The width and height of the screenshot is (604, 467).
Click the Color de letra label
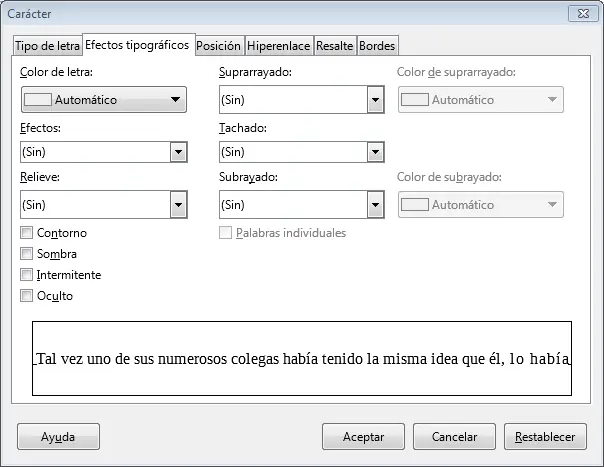pyautogui.click(x=56, y=72)
